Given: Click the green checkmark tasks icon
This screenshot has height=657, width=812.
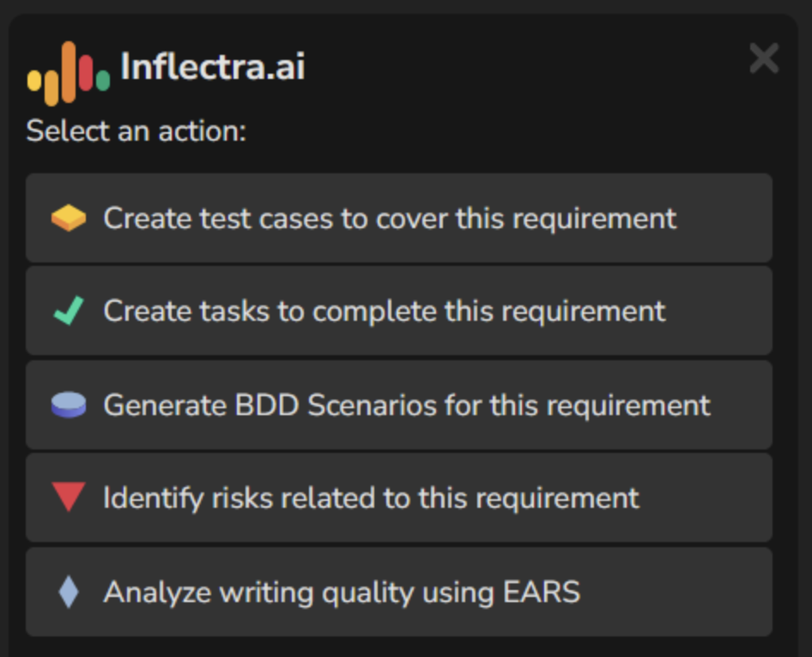Looking at the screenshot, I should tap(69, 311).
